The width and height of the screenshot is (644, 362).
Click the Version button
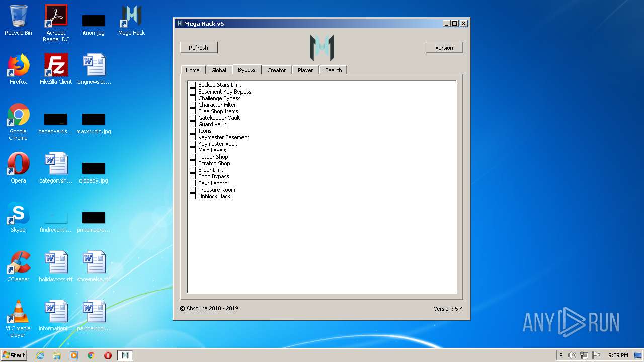(x=444, y=48)
